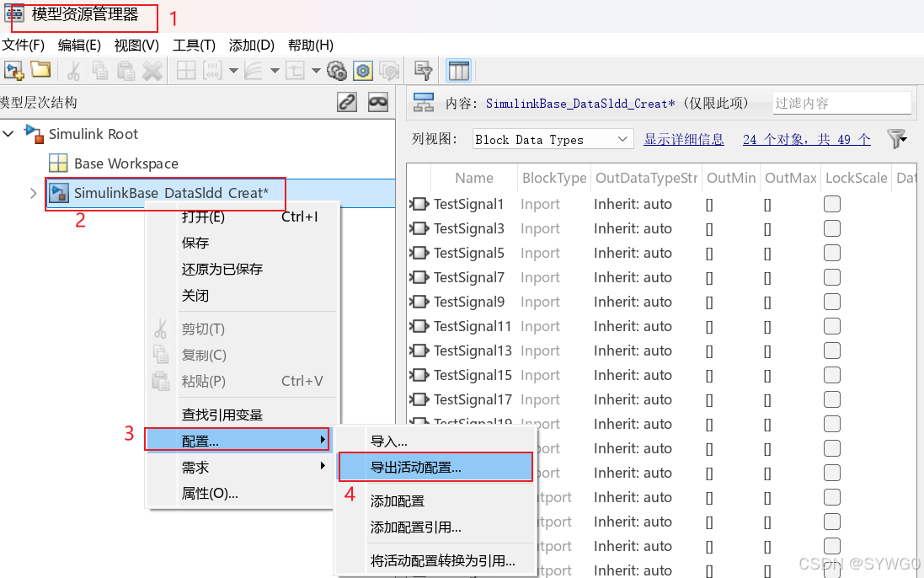The height and width of the screenshot is (578, 924).
Task: Open dropdown arrow beside breakpoint table icon
Action: (x=316, y=72)
